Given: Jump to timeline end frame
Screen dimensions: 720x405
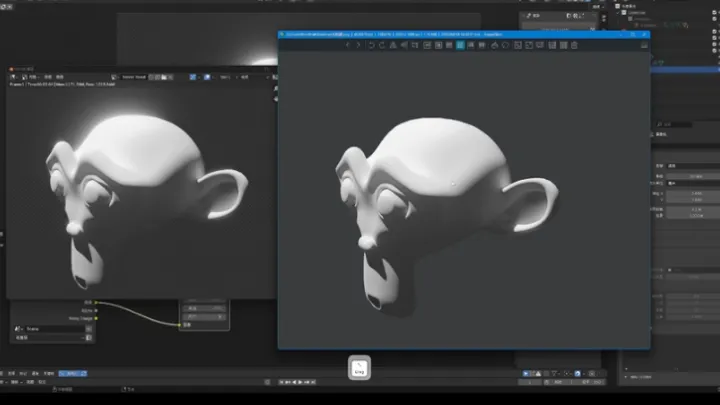Looking at the screenshot, I should (314, 382).
